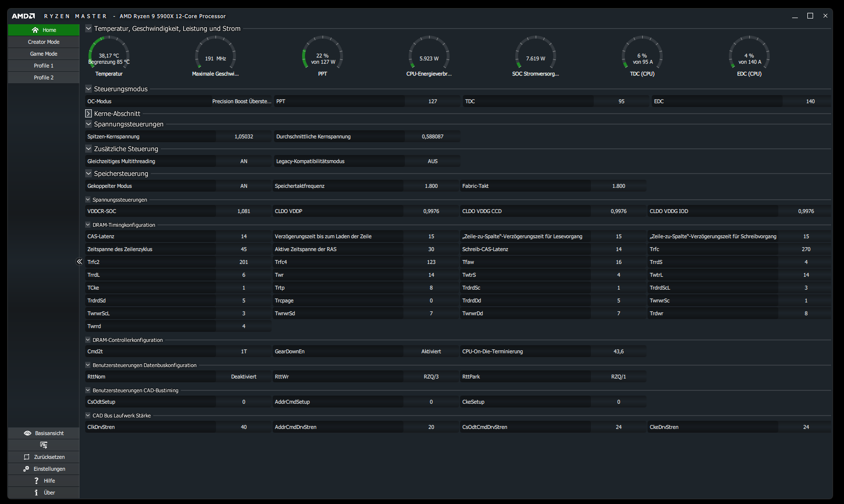Open Einstellungen
Viewport: 844px width, 504px height.
tap(44, 469)
